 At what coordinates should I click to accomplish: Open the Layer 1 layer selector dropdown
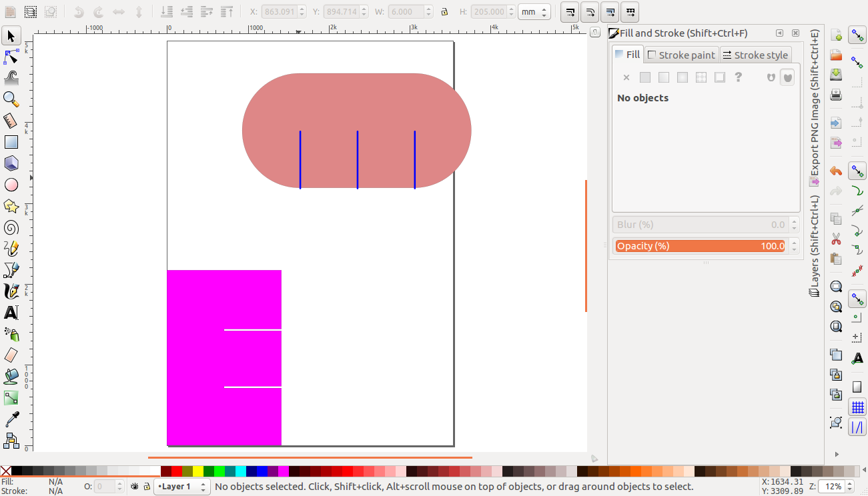point(182,487)
